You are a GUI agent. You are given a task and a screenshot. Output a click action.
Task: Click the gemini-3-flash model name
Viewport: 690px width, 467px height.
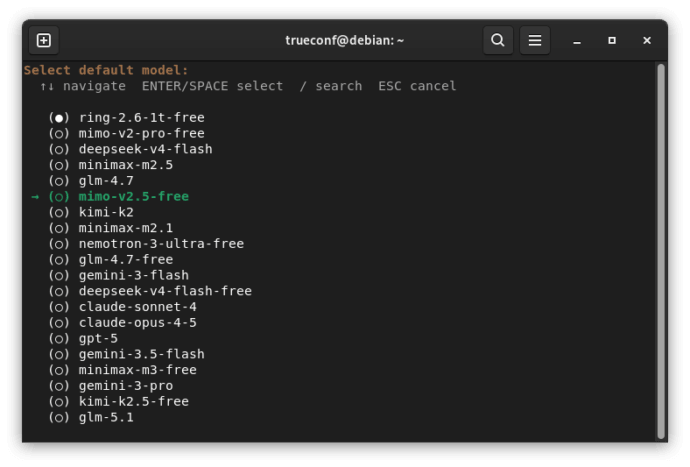coord(134,276)
